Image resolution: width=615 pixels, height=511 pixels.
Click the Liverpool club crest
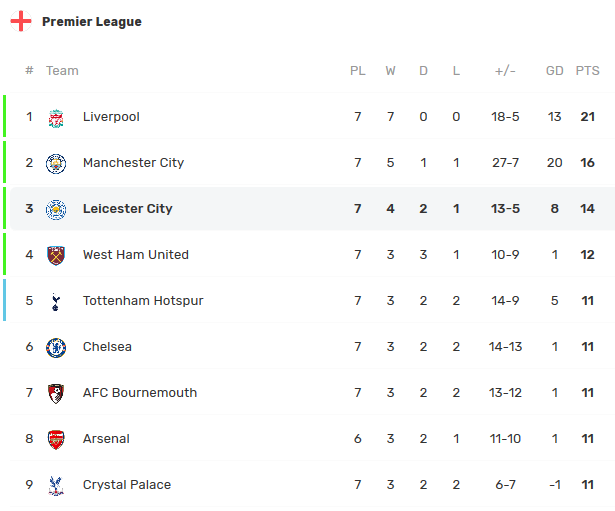click(x=56, y=117)
